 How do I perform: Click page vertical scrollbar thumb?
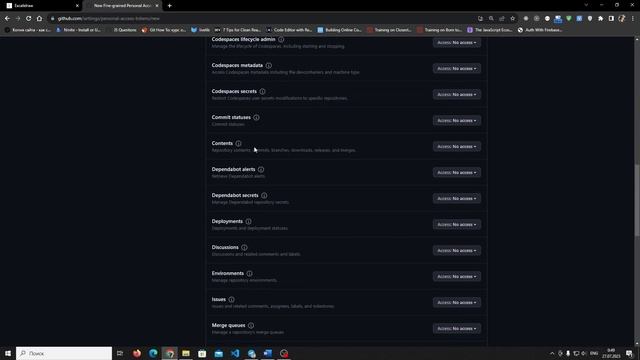point(637,200)
